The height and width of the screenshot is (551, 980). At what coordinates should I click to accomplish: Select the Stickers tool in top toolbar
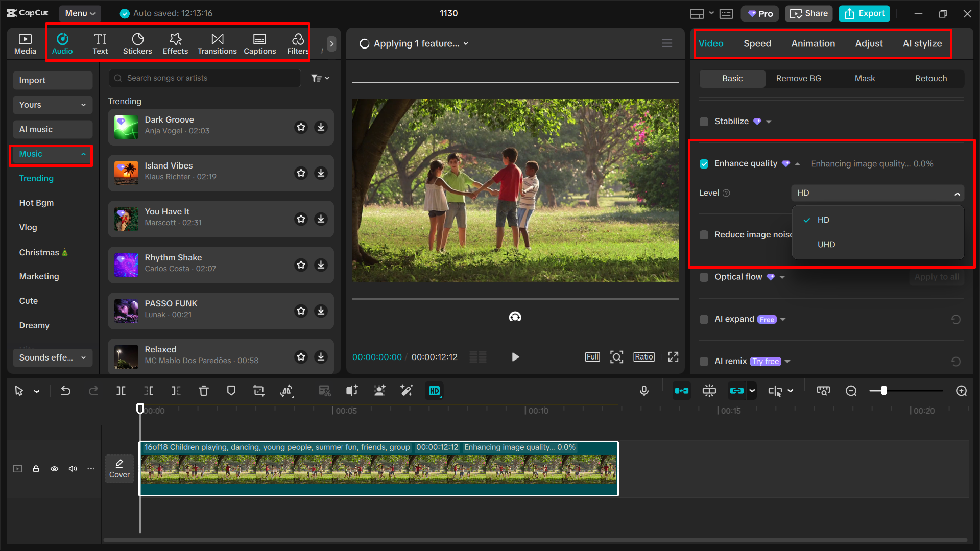[x=137, y=43]
